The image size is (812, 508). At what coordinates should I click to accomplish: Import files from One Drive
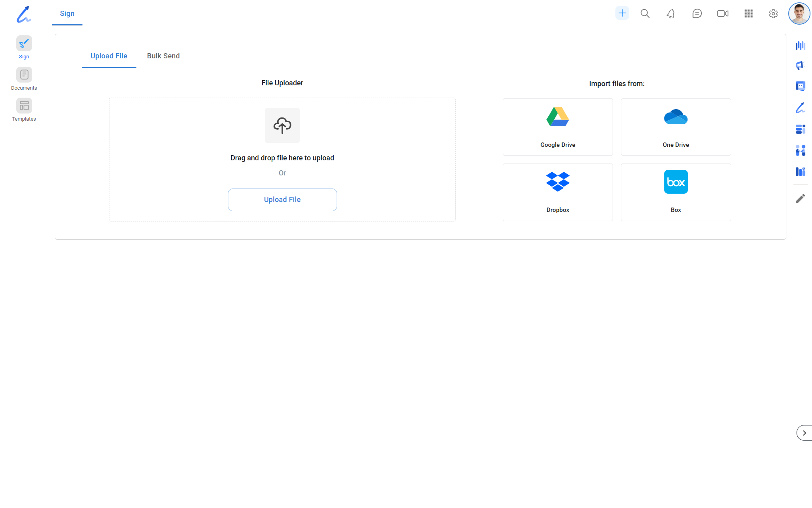pyautogui.click(x=676, y=127)
